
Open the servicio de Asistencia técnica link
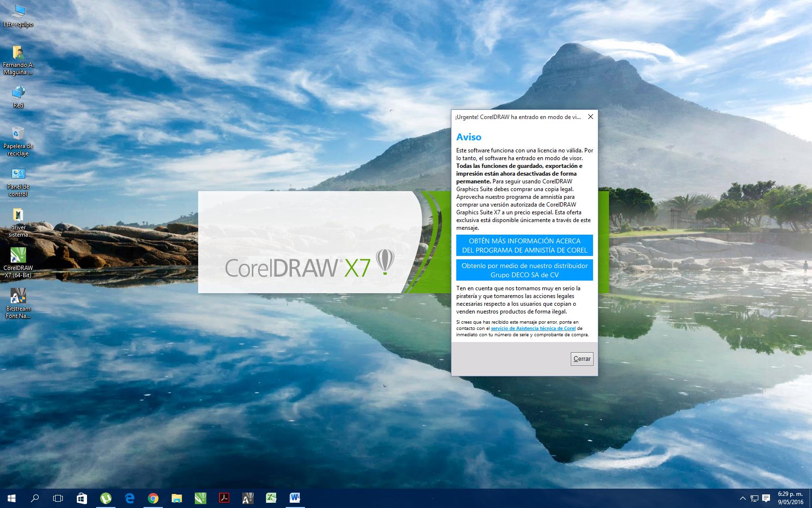(532, 328)
